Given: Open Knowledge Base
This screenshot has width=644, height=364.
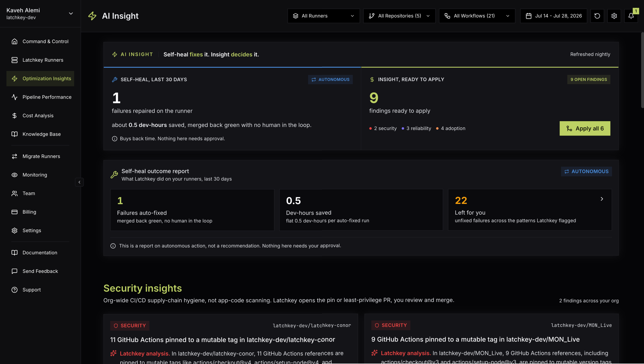Looking at the screenshot, I should (40, 134).
